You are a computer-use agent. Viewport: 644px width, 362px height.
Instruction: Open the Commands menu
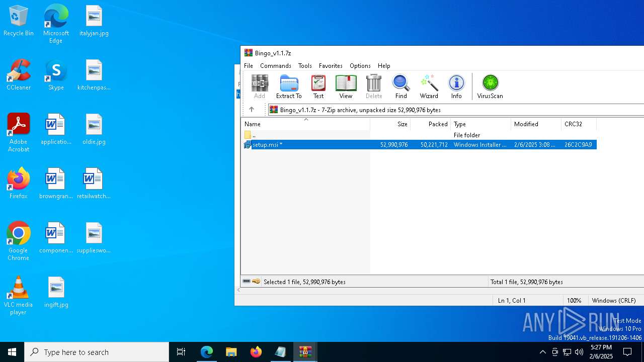[276, 66]
